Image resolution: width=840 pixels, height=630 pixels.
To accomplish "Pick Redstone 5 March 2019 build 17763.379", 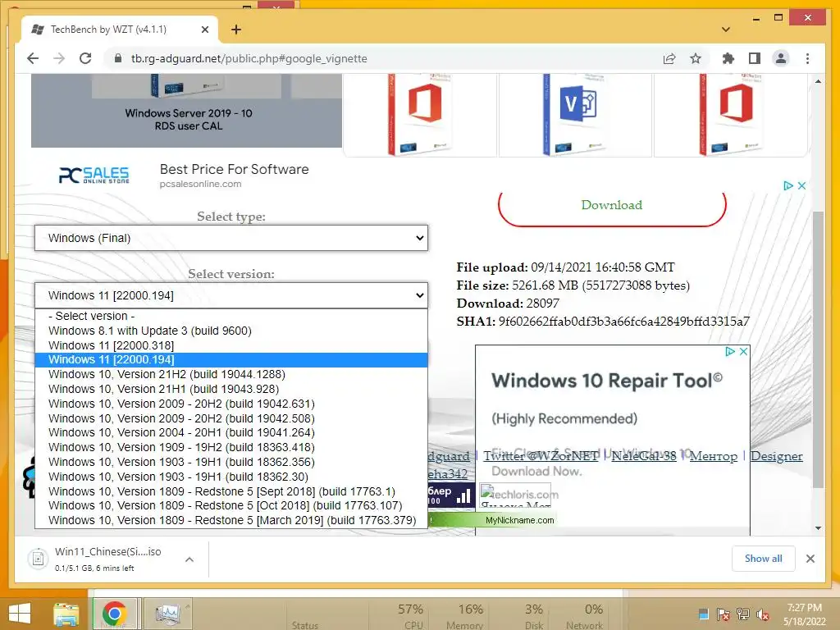I will coord(231,520).
